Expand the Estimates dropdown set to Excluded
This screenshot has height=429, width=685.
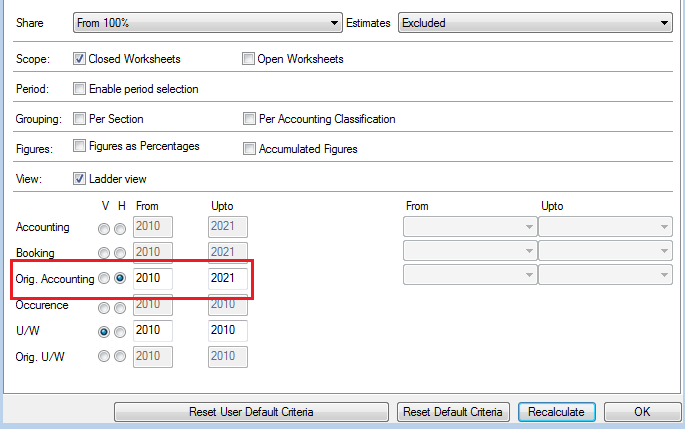pos(534,23)
